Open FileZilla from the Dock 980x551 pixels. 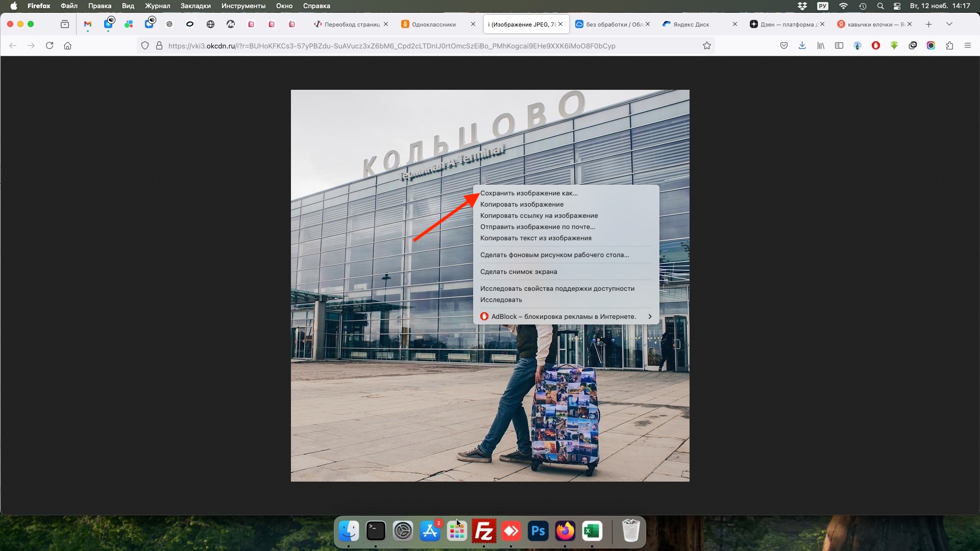coord(484,531)
